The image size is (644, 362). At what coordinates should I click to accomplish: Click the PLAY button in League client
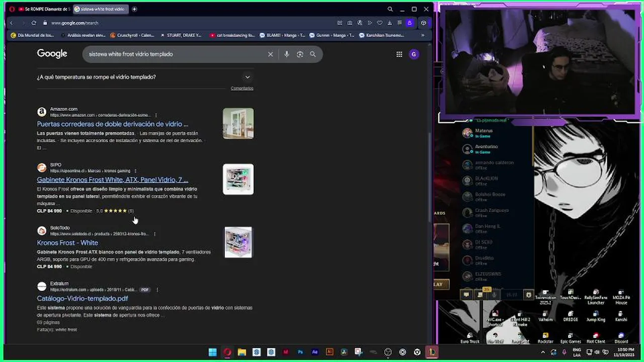coord(439,284)
